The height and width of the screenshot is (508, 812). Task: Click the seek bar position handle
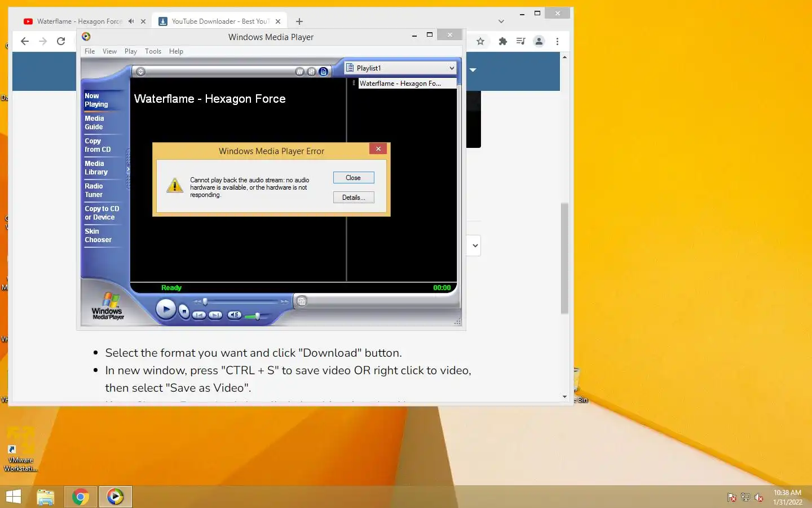point(205,302)
